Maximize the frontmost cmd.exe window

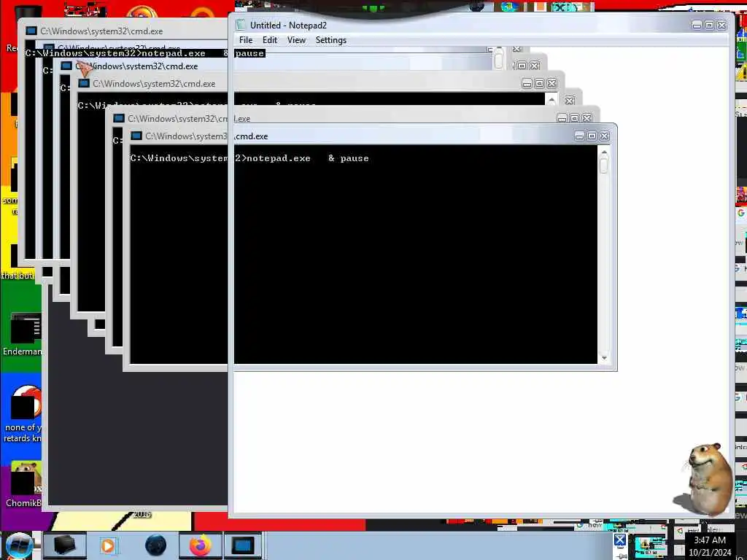coord(592,136)
